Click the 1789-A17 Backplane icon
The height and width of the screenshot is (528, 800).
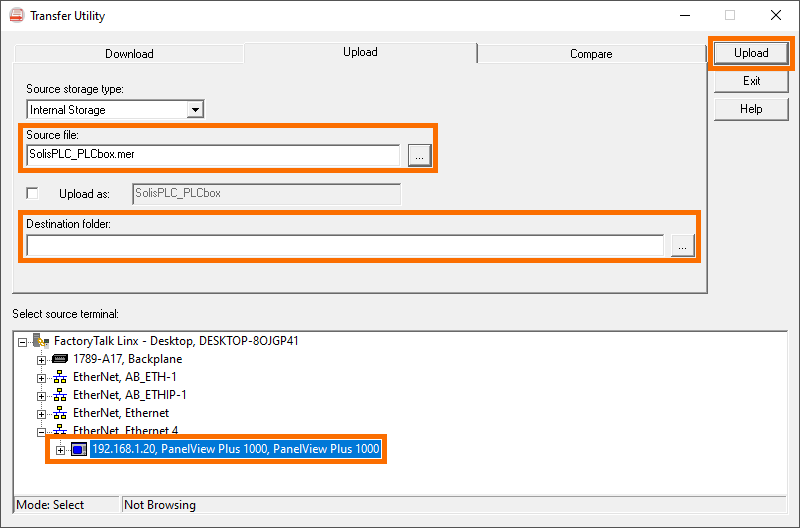pos(60,359)
